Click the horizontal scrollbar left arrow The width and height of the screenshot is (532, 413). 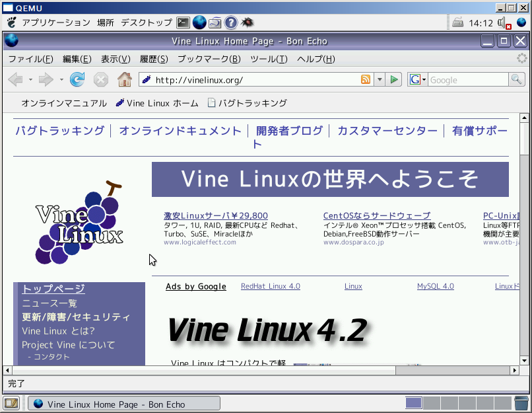[x=7, y=370]
